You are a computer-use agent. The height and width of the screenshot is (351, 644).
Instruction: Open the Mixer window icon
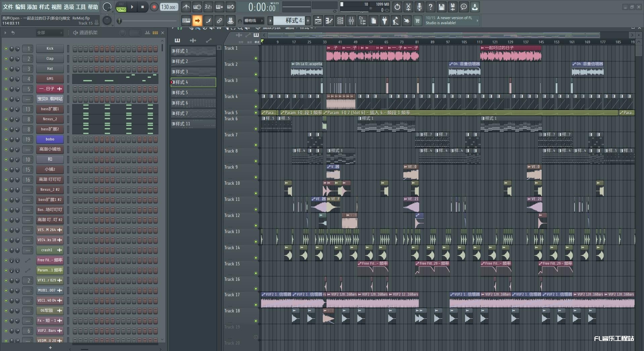point(351,21)
